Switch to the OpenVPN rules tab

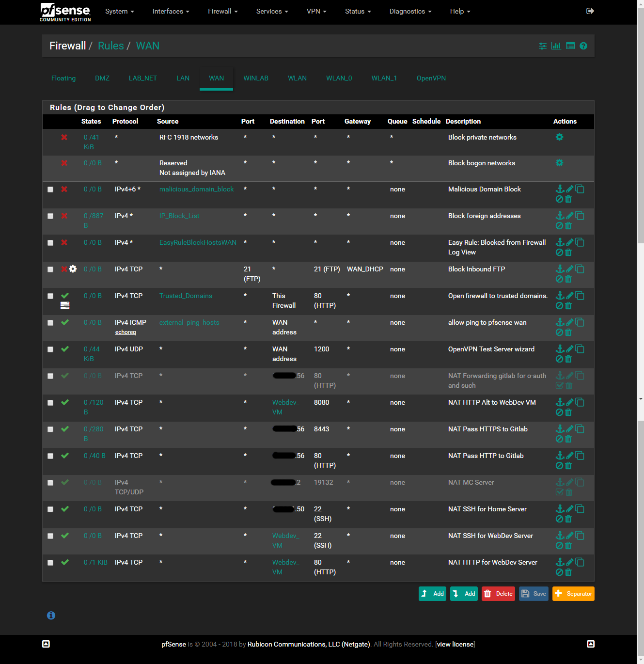(x=431, y=78)
